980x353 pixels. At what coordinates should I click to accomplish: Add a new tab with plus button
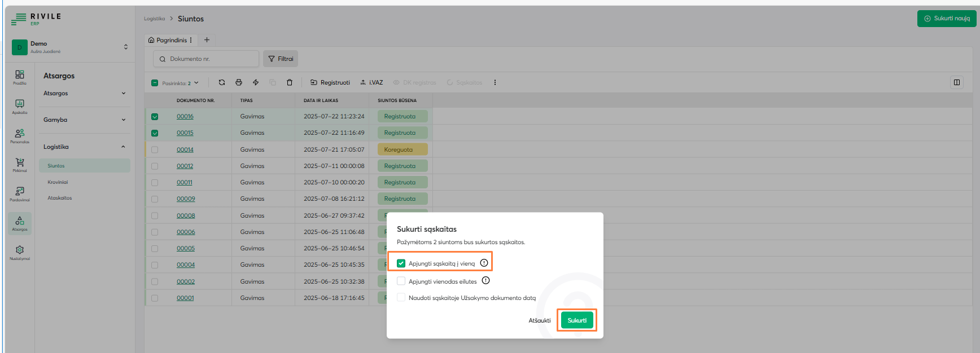pyautogui.click(x=207, y=40)
